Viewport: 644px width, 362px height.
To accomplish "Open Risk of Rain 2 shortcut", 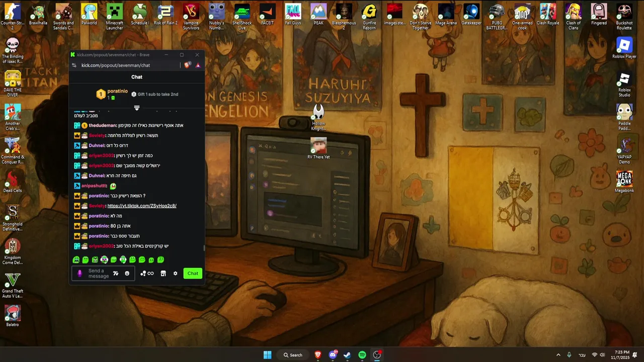I will click(166, 15).
